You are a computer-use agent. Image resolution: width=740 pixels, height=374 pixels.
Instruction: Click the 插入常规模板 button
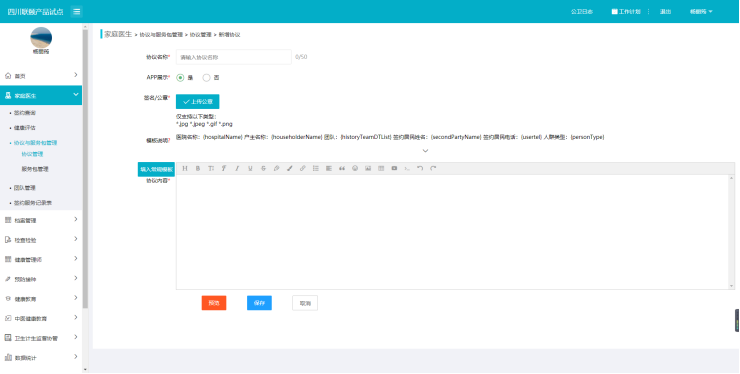[x=156, y=169]
